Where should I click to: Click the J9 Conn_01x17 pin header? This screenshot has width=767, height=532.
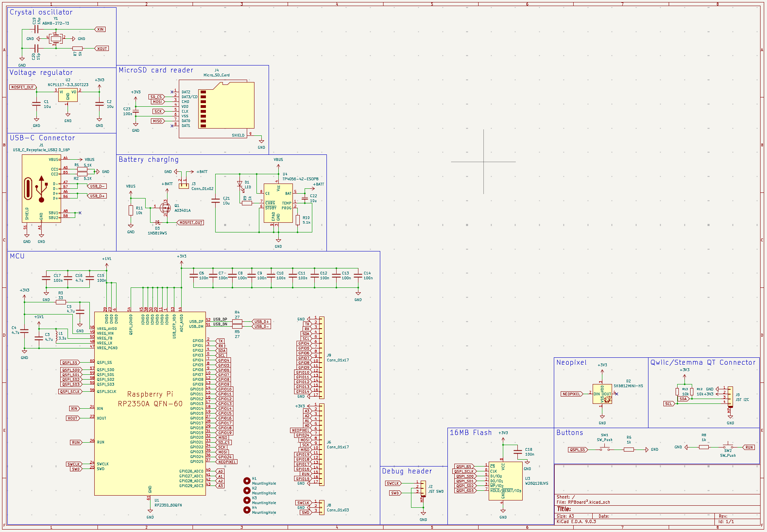click(x=322, y=358)
